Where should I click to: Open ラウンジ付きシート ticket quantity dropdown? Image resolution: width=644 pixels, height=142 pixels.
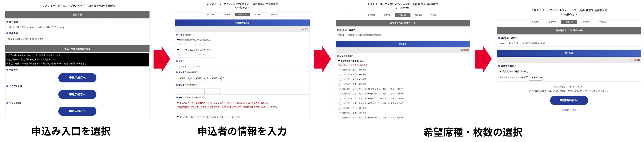(536, 78)
